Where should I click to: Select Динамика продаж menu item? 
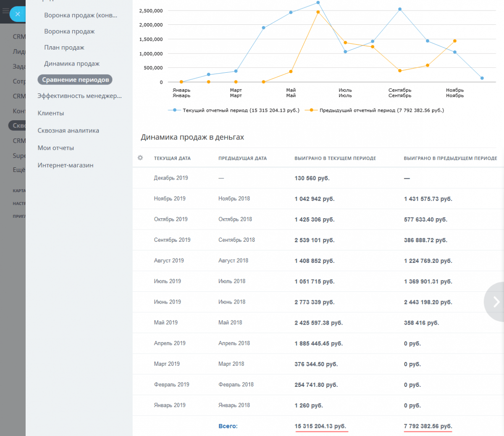click(72, 63)
